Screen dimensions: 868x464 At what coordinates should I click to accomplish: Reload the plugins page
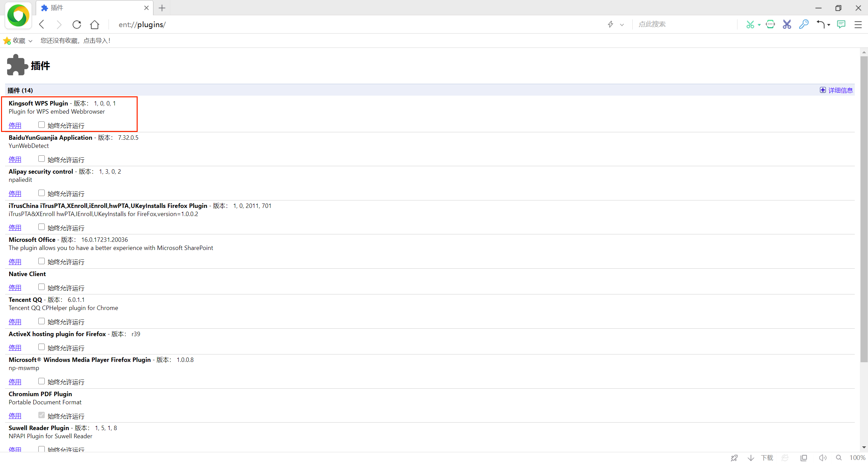pos(77,24)
